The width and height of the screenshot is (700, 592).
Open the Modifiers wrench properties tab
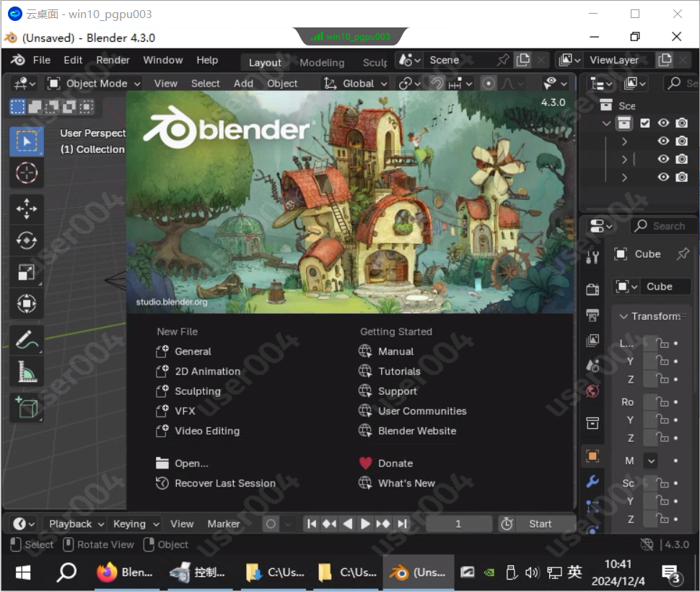(x=592, y=482)
